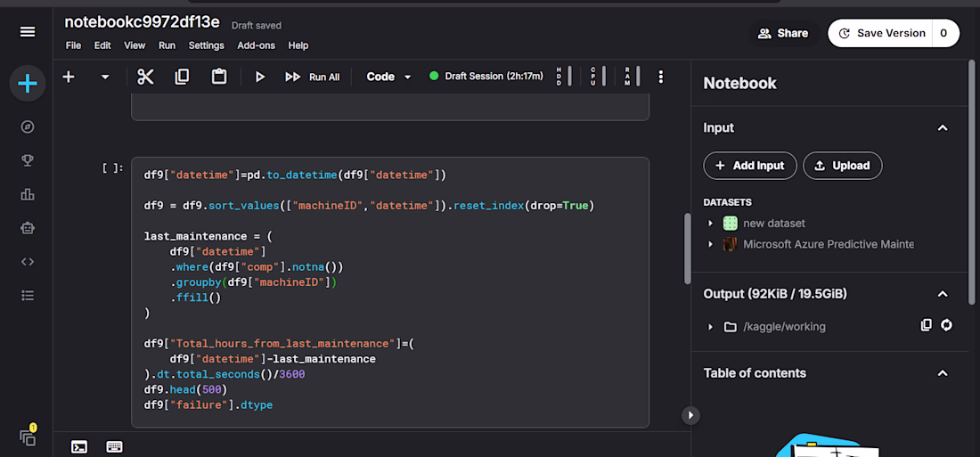This screenshot has height=457, width=980.
Task: Click the Notebook panel heading
Action: 740,83
